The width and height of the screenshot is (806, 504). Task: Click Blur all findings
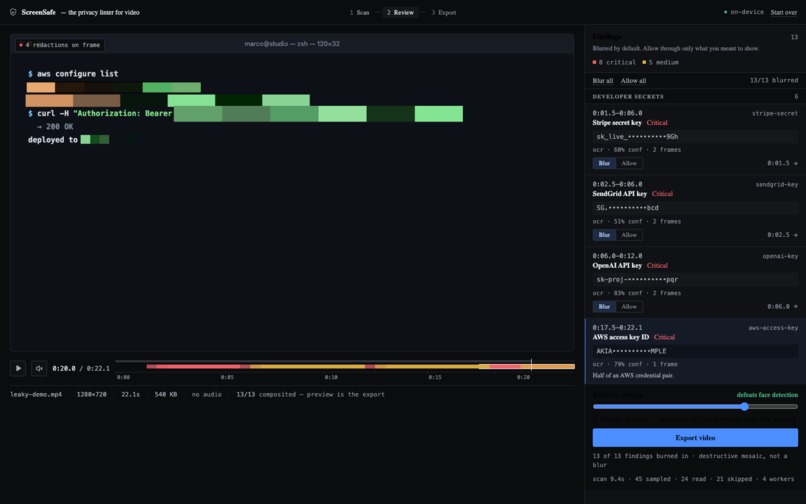(602, 81)
